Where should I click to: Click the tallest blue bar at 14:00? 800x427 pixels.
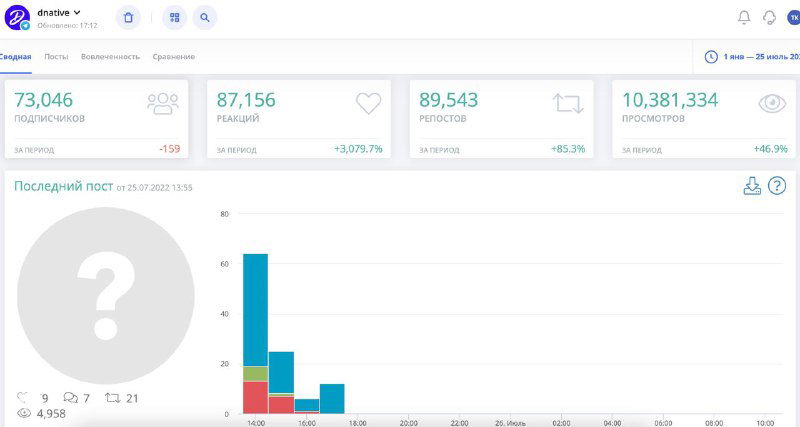256,310
